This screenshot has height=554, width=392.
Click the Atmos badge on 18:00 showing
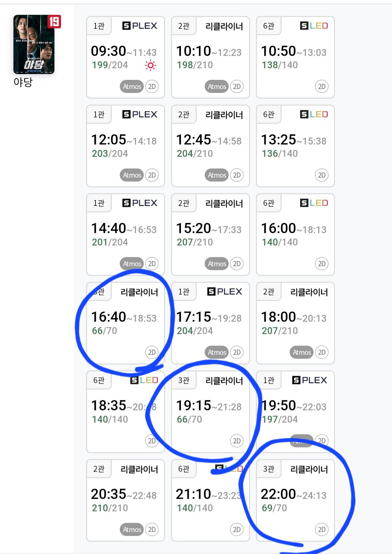point(302,352)
